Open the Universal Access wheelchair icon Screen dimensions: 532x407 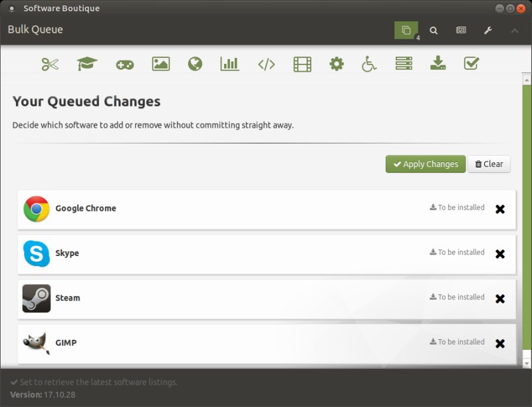coord(369,64)
